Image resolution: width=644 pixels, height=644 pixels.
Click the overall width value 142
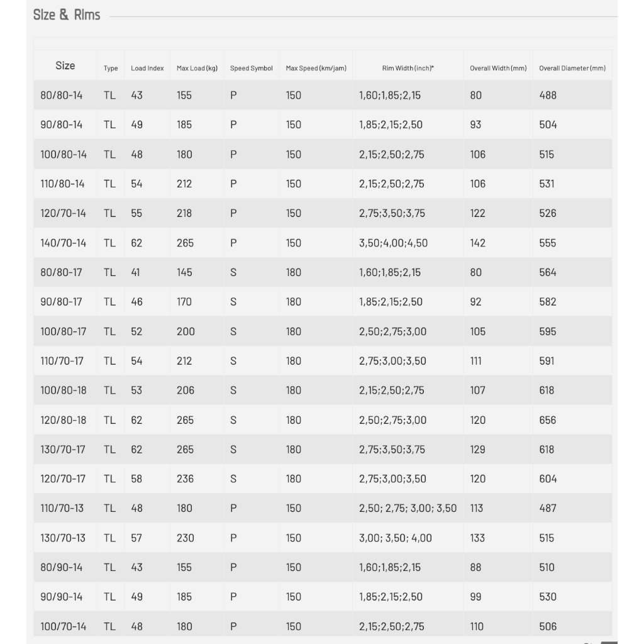click(x=478, y=243)
